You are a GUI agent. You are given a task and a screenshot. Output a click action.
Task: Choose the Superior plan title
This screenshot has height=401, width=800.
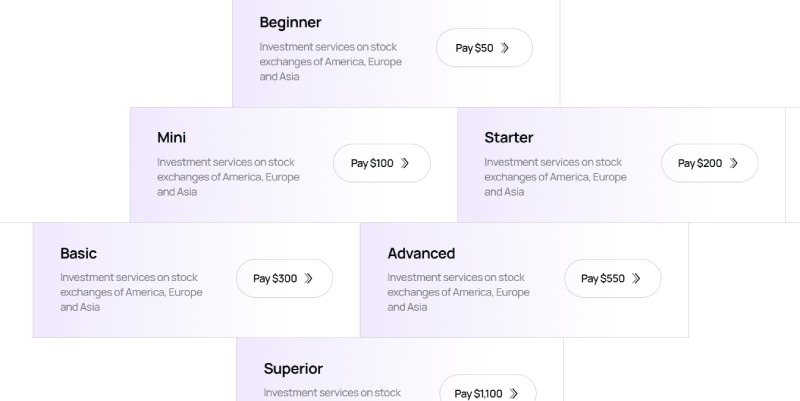[x=293, y=368]
